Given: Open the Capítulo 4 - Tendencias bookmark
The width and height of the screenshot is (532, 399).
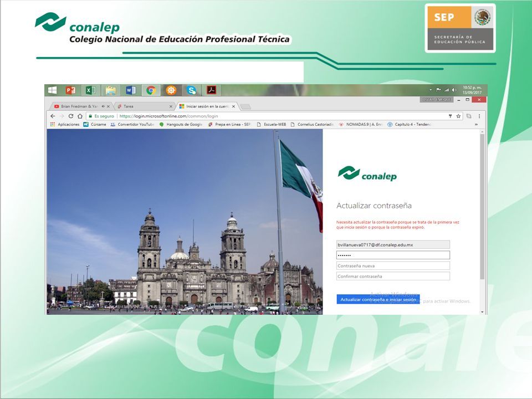Looking at the screenshot, I should pos(409,125).
